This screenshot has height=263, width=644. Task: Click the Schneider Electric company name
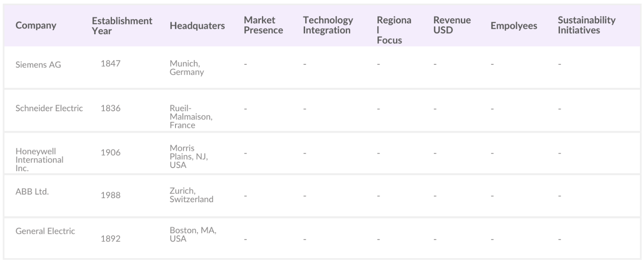50,109
